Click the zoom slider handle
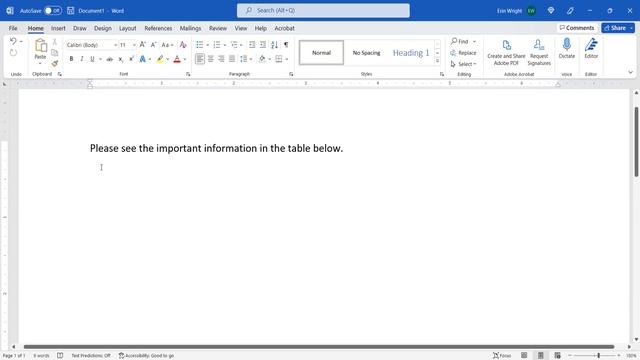The width and height of the screenshot is (640, 360). [598, 356]
